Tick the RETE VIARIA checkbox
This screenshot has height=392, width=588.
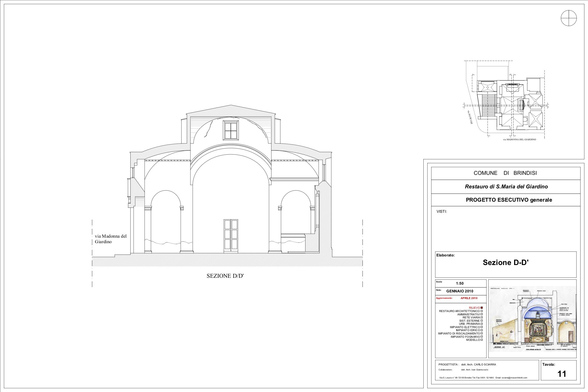pos(482,317)
